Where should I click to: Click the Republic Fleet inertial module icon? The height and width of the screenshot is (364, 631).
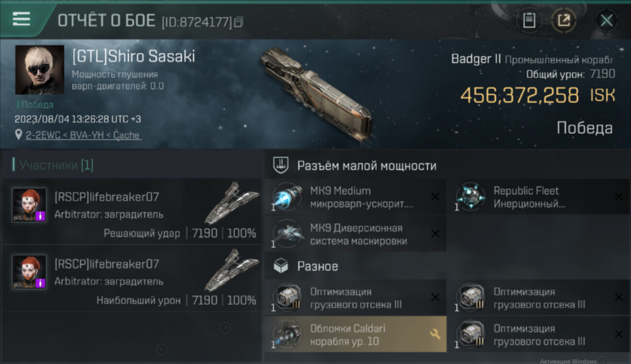(471, 197)
